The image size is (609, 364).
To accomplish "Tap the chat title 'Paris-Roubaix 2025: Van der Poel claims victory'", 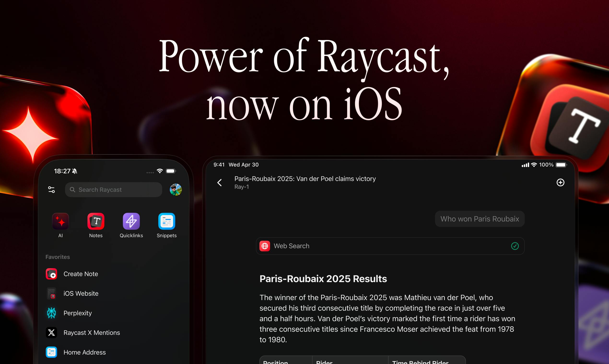I will click(x=305, y=179).
